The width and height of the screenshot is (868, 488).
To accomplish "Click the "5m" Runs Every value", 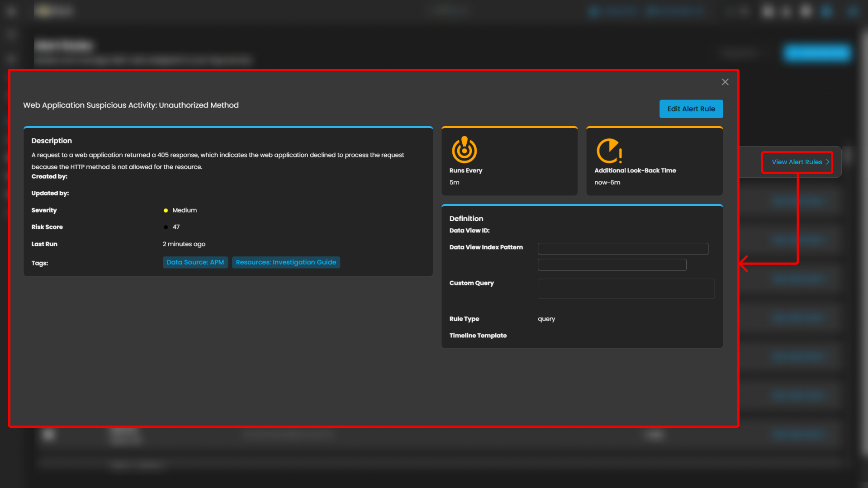I will point(454,182).
